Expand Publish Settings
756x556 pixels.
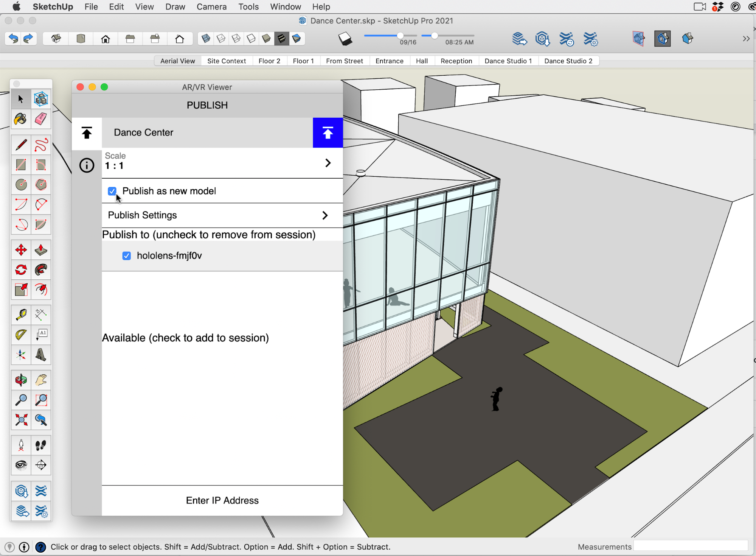325,215
